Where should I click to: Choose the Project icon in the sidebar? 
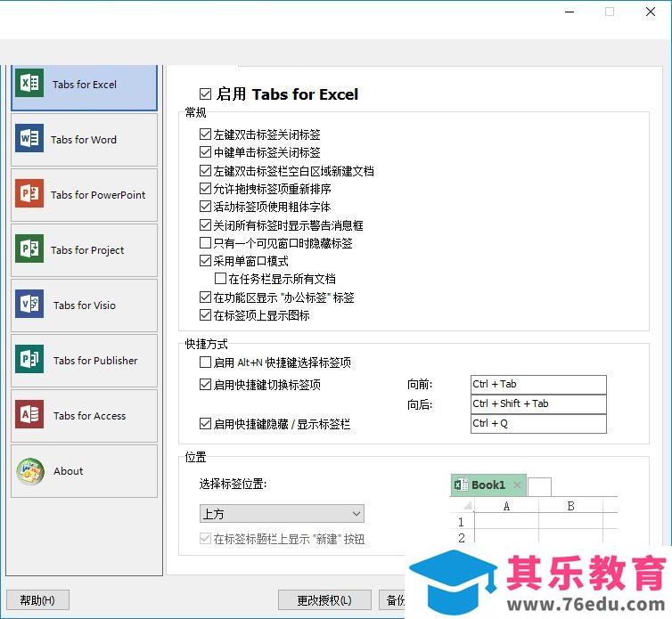tap(29, 248)
